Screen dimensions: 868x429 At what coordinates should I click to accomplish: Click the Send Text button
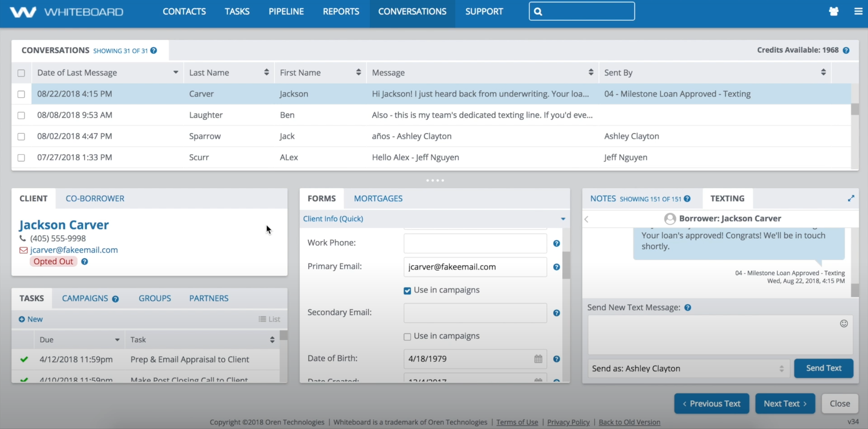point(824,368)
